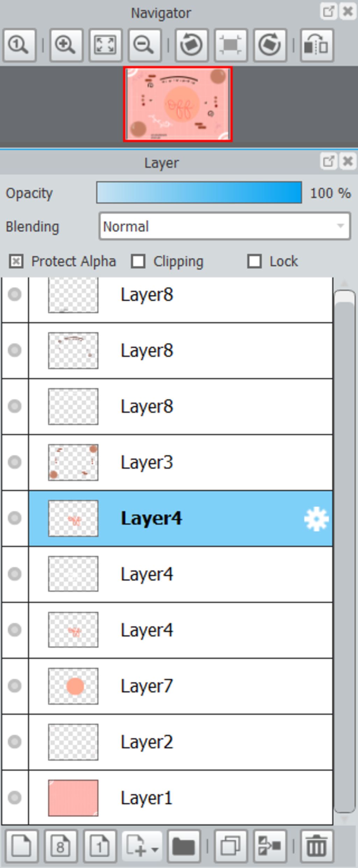
Task: Hide Layer7 using its visibility dot
Action: (x=15, y=686)
